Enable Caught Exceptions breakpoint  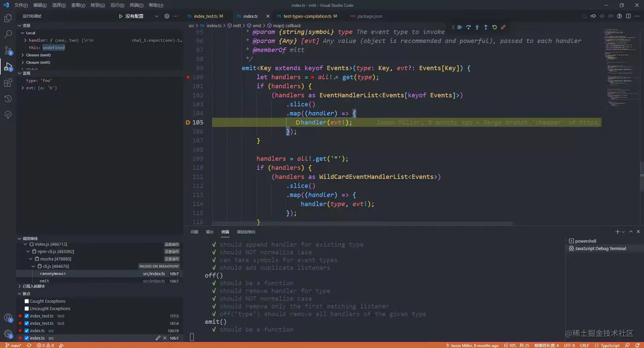click(x=27, y=301)
